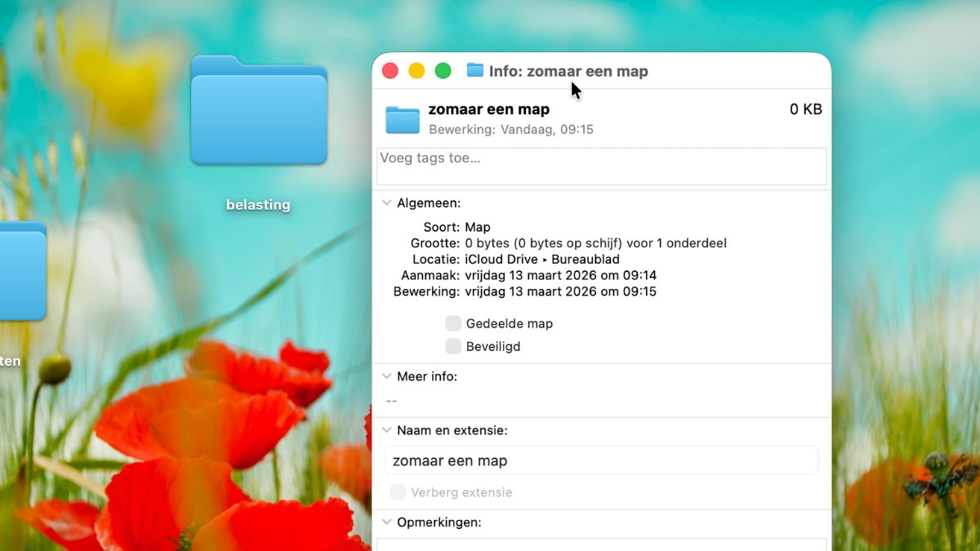Image resolution: width=980 pixels, height=551 pixels.
Task: Collapse the Naam en extensie section
Action: (x=385, y=430)
